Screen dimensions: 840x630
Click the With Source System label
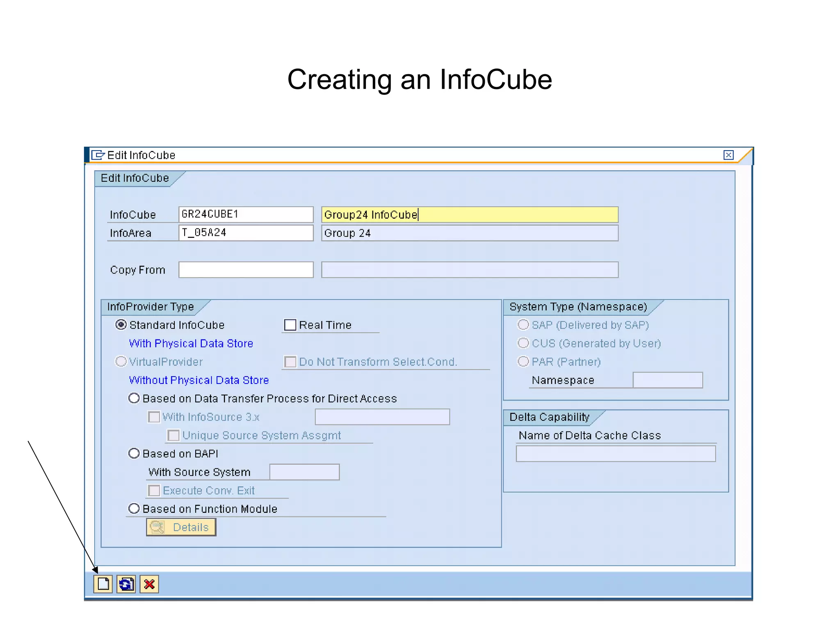[x=199, y=472]
